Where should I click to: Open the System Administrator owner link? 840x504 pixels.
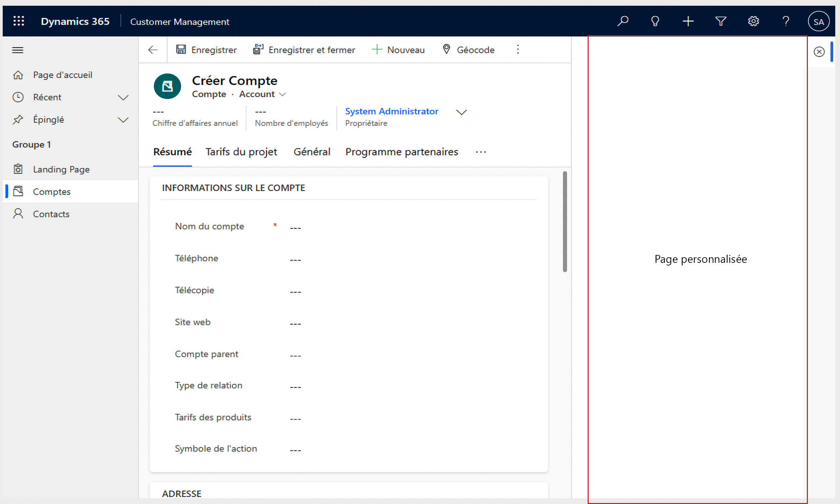coord(391,111)
